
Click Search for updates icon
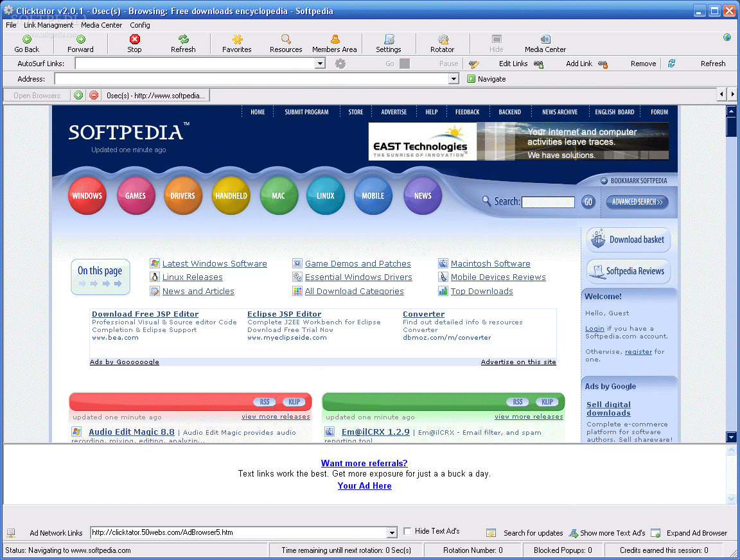tap(491, 533)
